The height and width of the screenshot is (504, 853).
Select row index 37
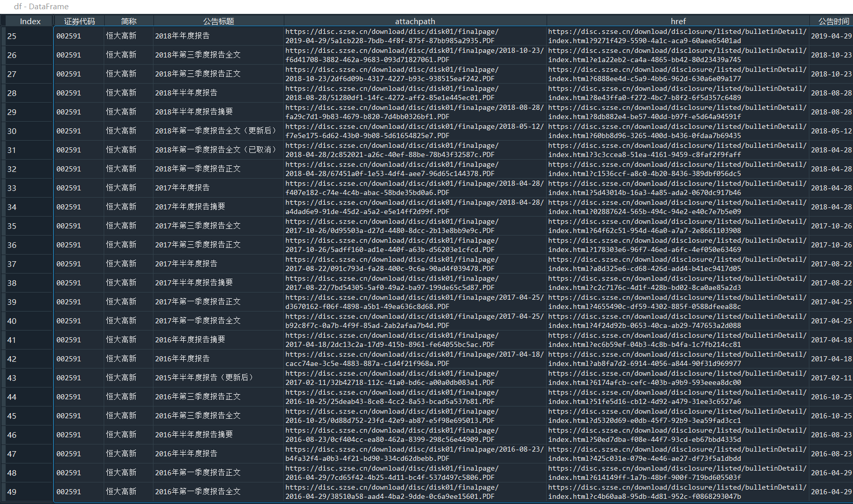29,264
